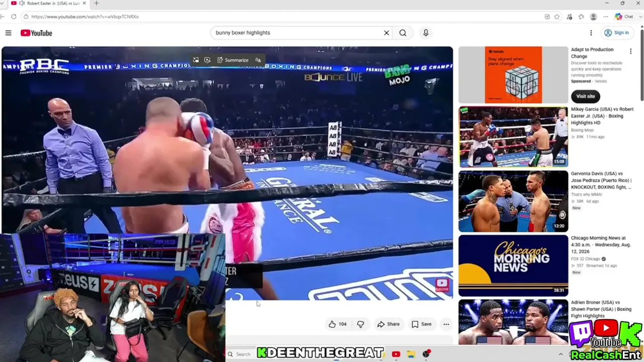Image resolution: width=644 pixels, height=362 pixels.
Task: Open Gervonta Davis vs Jose Pedraza title
Action: click(x=601, y=180)
